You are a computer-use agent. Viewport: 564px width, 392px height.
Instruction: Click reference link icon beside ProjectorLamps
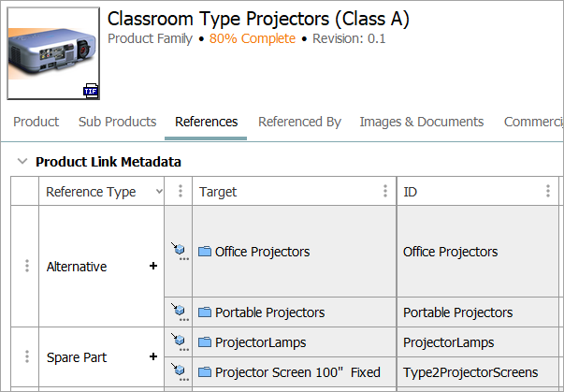coord(178,342)
